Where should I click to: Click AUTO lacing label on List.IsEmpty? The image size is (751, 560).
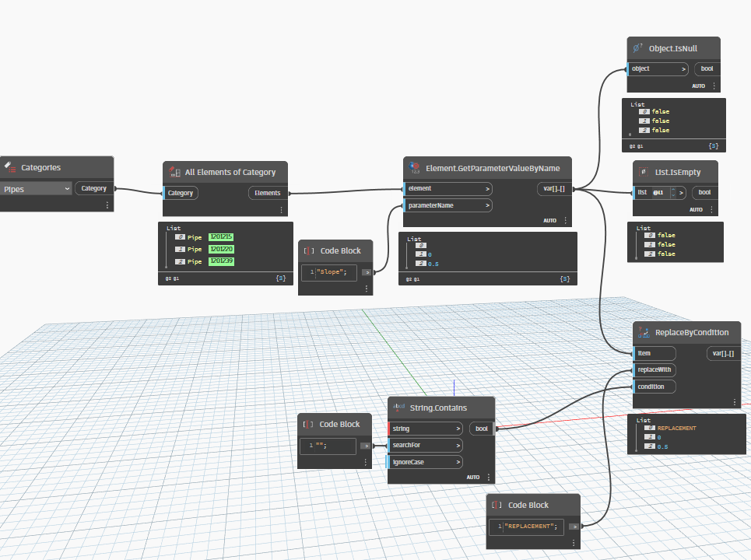click(x=696, y=210)
